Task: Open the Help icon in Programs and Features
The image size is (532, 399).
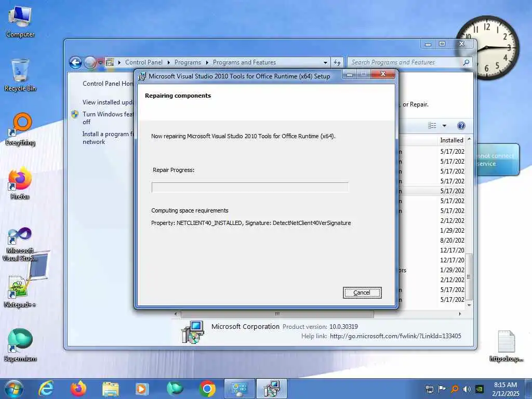Action: coord(461,126)
